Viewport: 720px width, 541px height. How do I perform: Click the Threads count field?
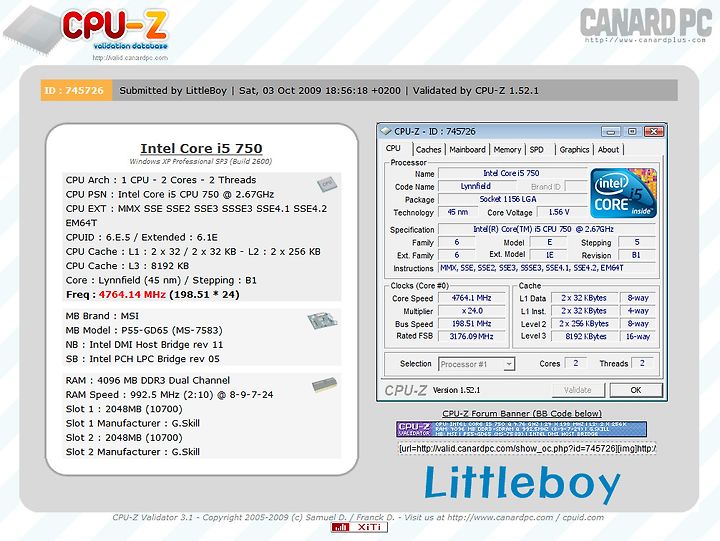(x=642, y=363)
